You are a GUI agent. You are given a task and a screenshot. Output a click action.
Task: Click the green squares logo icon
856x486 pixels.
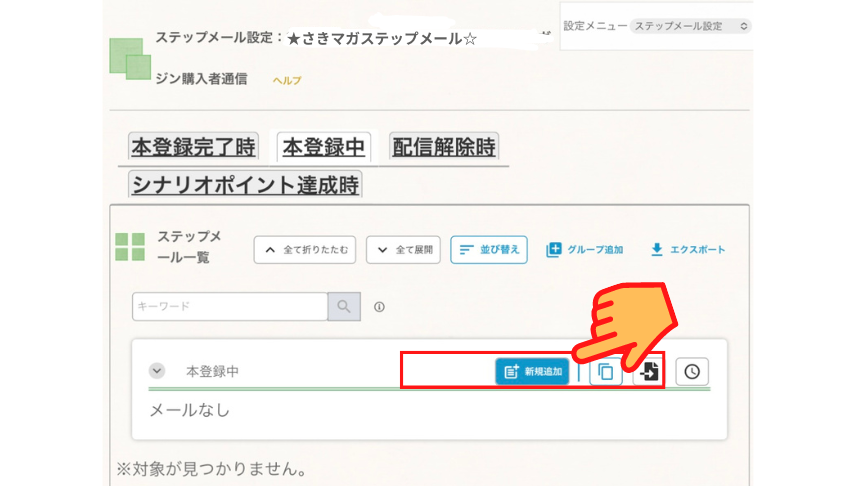point(130,58)
